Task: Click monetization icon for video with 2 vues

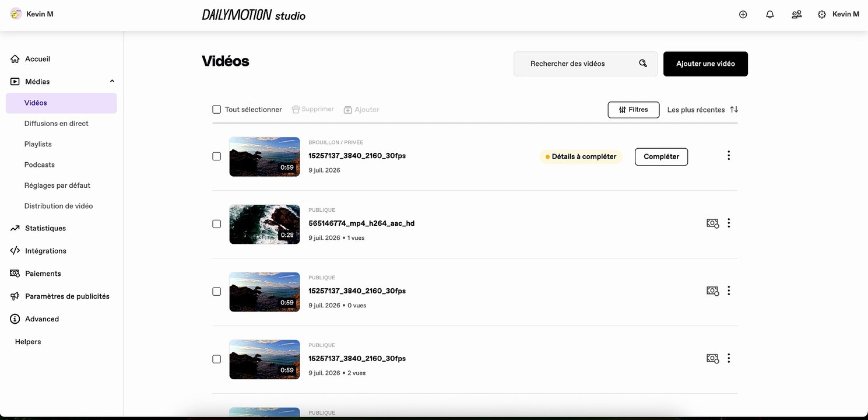Action: tap(712, 359)
